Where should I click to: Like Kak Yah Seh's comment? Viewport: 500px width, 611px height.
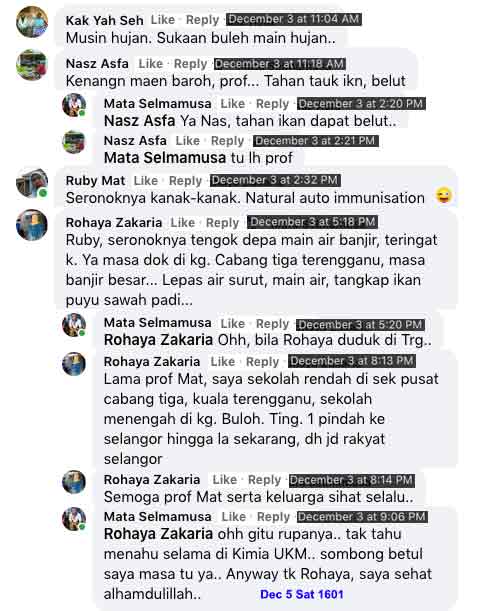(x=163, y=19)
